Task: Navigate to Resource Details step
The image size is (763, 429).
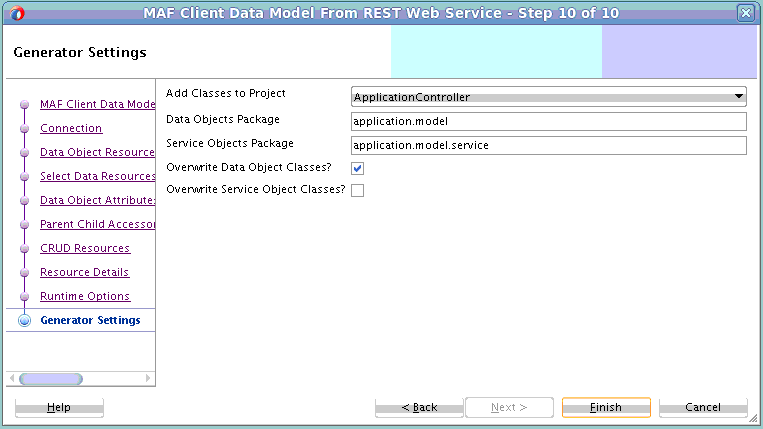Action: click(x=84, y=272)
